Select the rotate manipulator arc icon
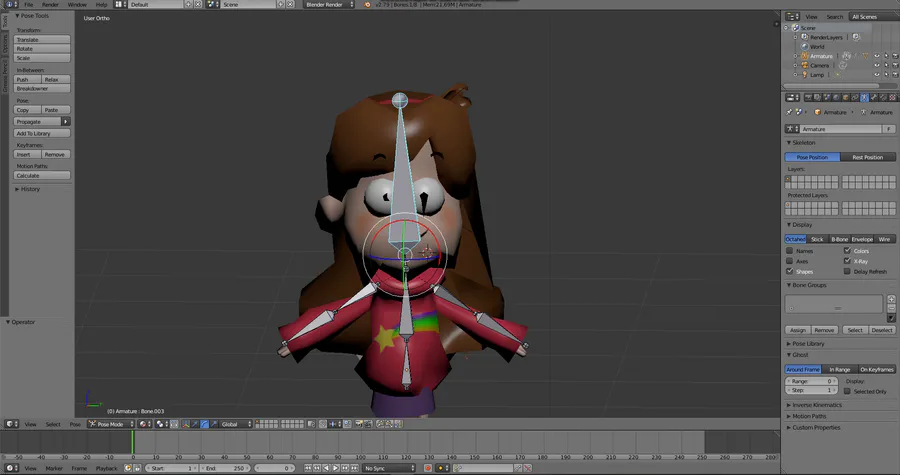The height and width of the screenshot is (475, 900). (204, 424)
